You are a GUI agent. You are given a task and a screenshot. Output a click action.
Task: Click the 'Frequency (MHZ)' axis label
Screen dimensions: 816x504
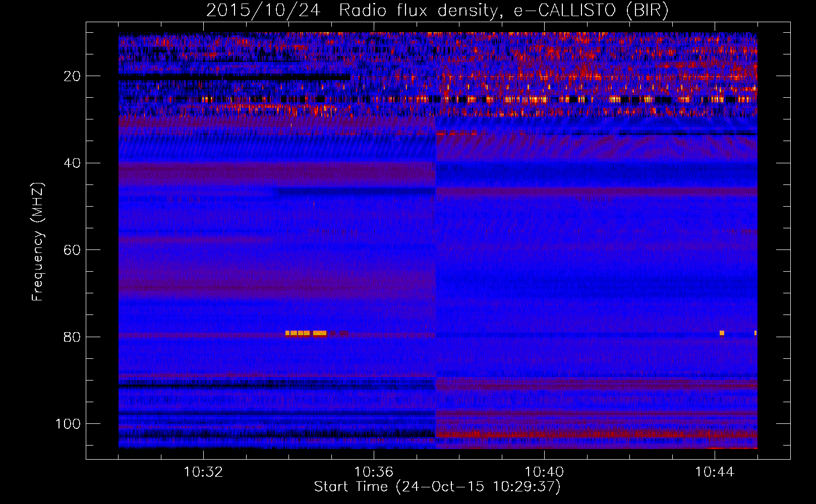(38, 242)
